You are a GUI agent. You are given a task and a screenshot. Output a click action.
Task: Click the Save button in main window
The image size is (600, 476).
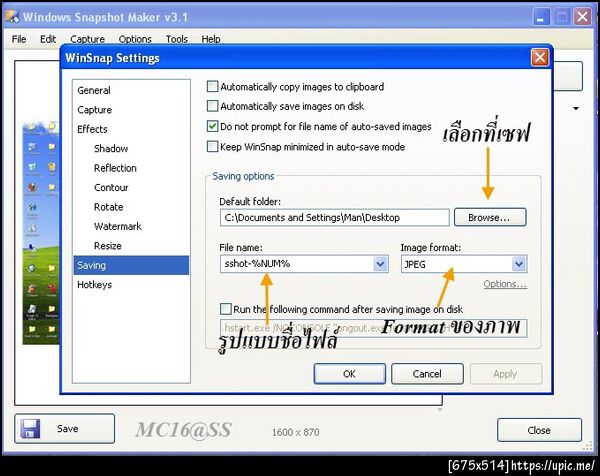point(65,429)
